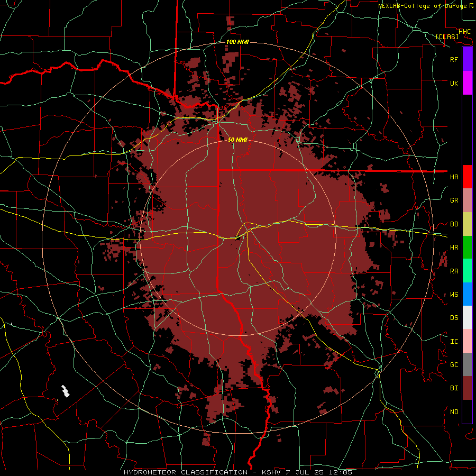
Task: Click the light pink IC legend swatch
Action: pos(467,341)
